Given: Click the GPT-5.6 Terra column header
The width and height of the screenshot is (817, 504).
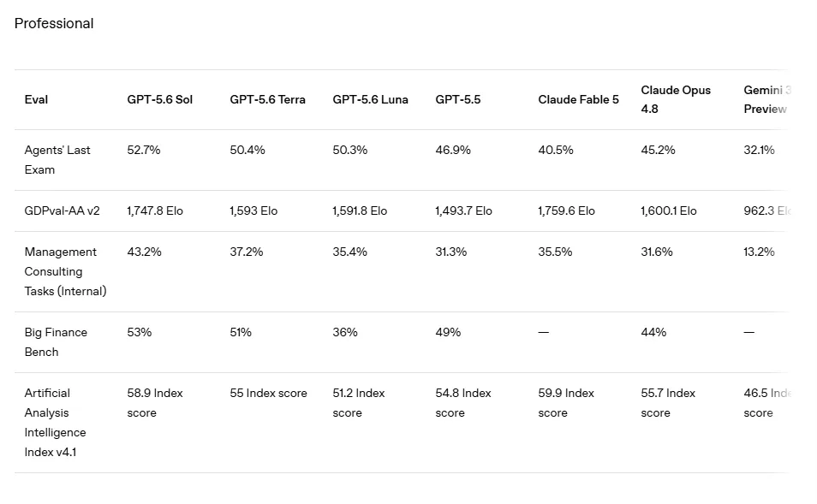Looking at the screenshot, I should tap(267, 99).
